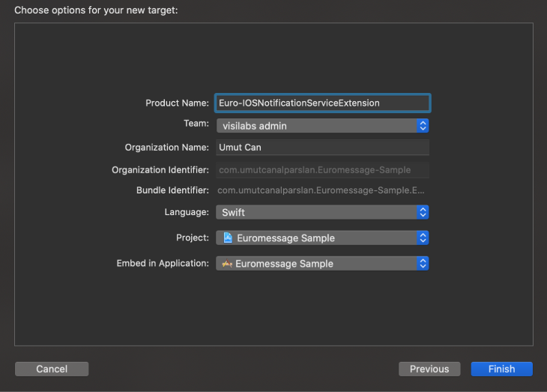Click the 'Bundle Identifier:' label
Image resolution: width=547 pixels, height=392 pixels.
pos(172,190)
